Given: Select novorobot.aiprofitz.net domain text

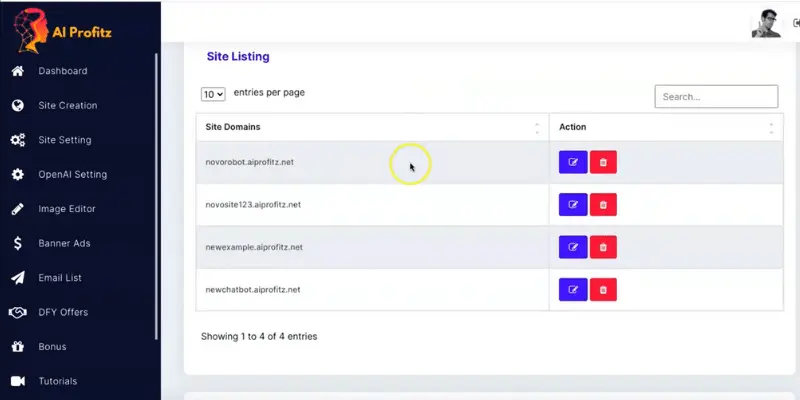Looking at the screenshot, I should (249, 162).
